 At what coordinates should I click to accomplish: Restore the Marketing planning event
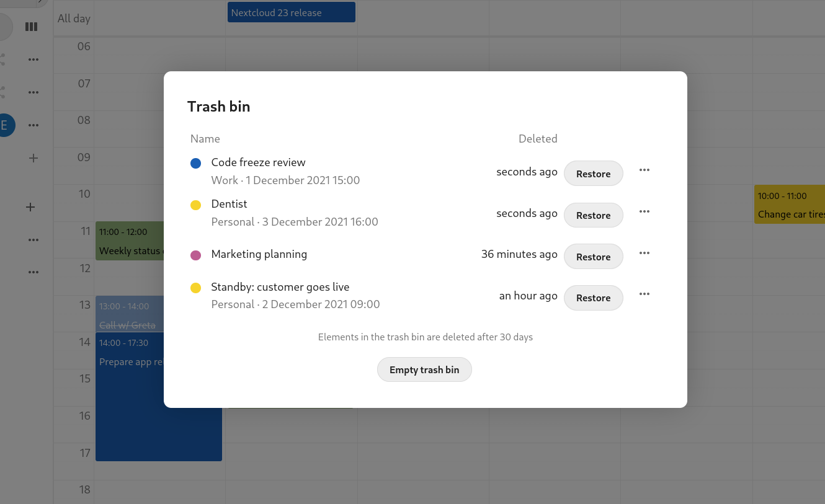[x=593, y=256]
